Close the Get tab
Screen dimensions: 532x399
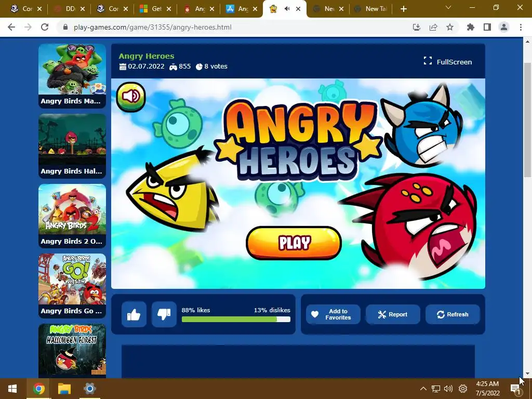click(169, 9)
